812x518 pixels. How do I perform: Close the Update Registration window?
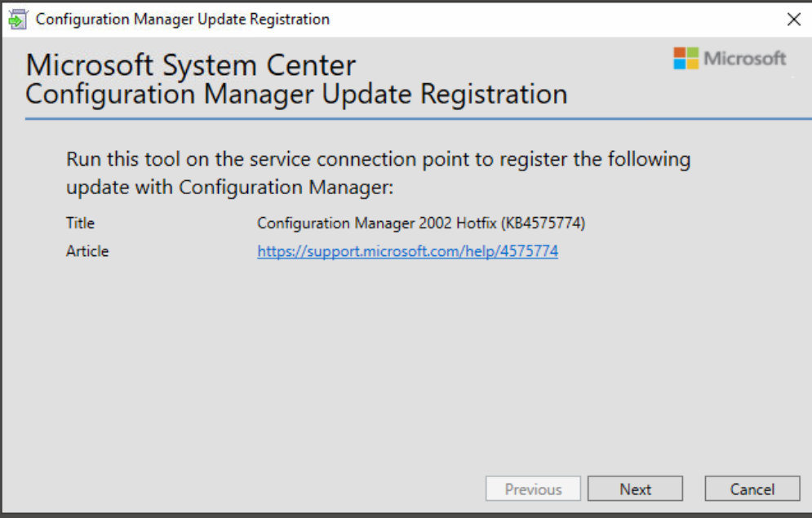click(x=793, y=20)
